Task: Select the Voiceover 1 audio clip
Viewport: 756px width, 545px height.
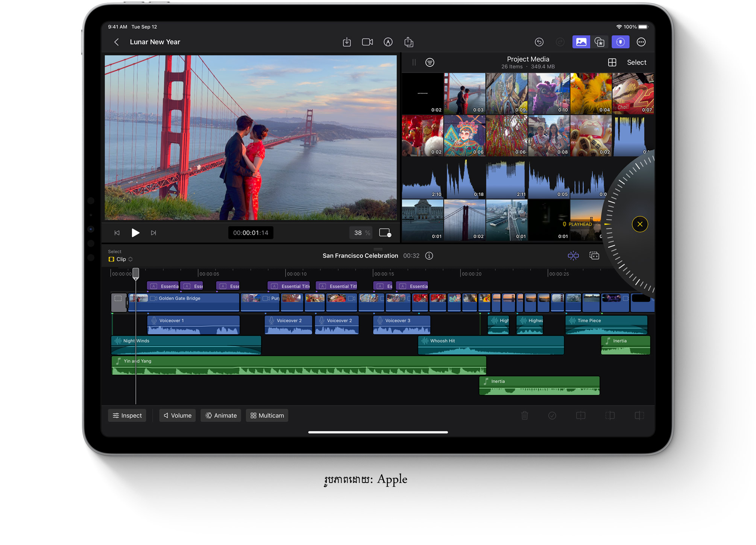Action: pyautogui.click(x=193, y=325)
